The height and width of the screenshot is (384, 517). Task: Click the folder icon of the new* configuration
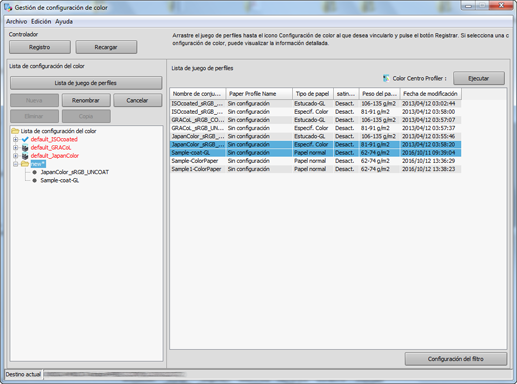click(25, 164)
